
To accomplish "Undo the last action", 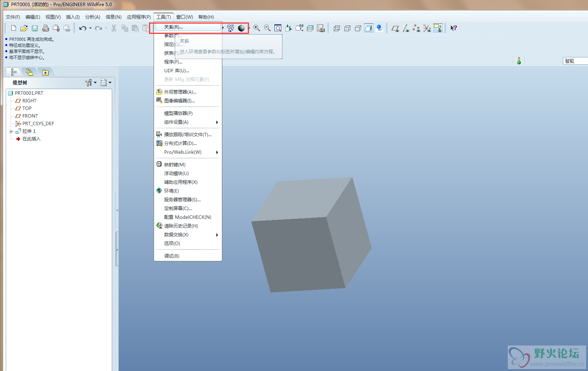I will click(x=82, y=28).
